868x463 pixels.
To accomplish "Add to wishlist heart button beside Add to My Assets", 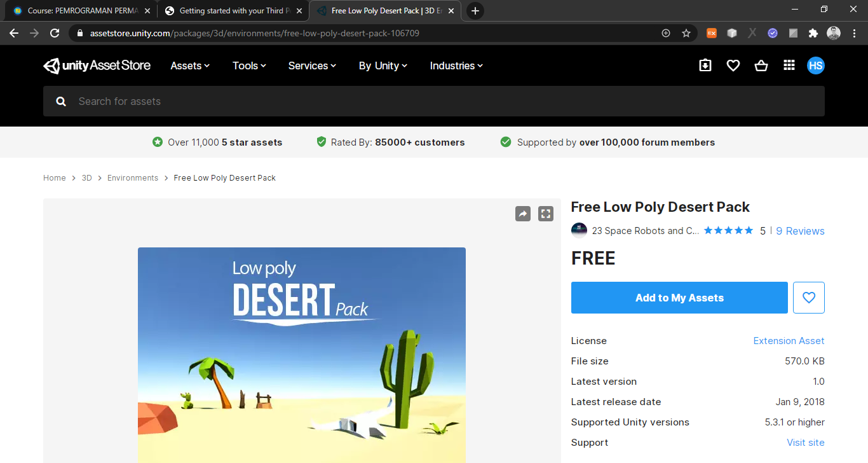I will [809, 298].
